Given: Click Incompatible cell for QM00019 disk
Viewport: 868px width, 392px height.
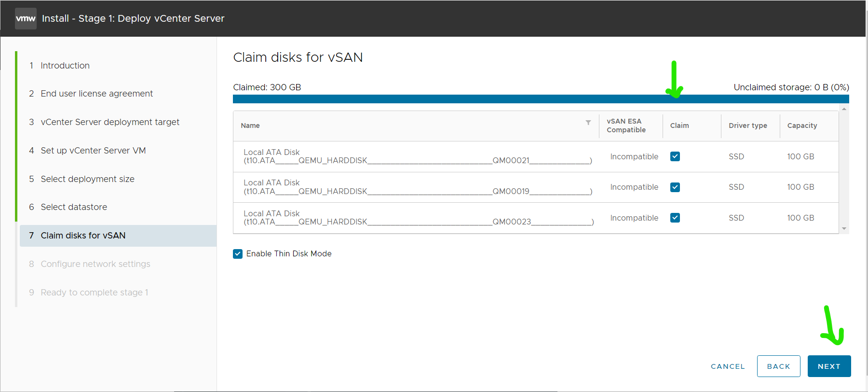Looking at the screenshot, I should pos(634,187).
